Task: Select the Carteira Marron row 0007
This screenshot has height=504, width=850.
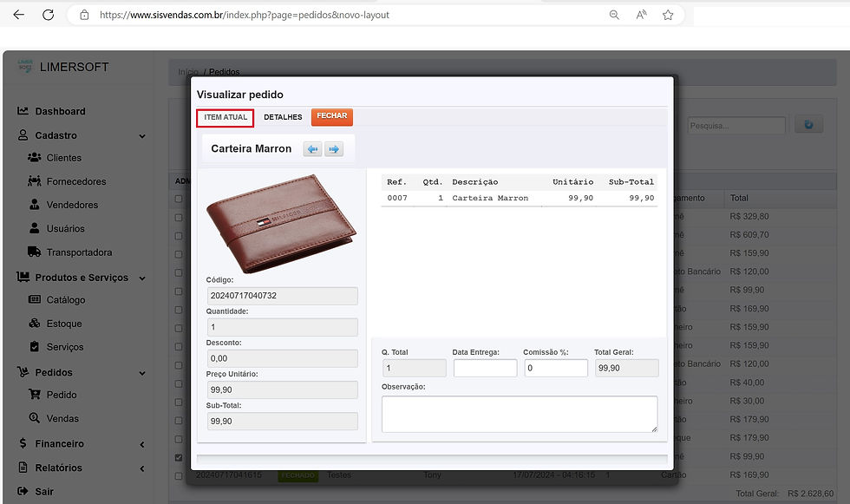Action: [520, 198]
